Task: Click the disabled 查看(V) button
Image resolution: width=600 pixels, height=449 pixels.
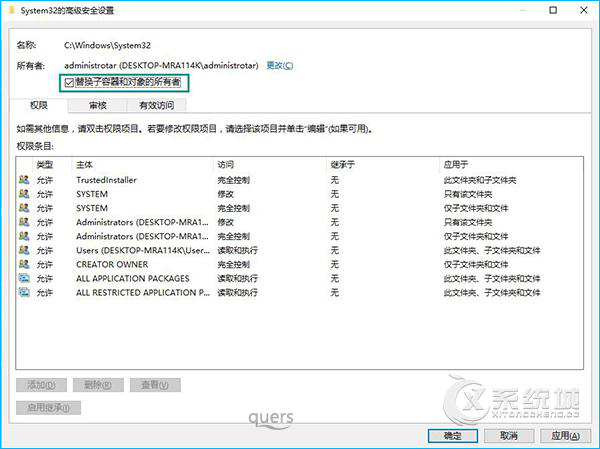Action: tap(155, 385)
